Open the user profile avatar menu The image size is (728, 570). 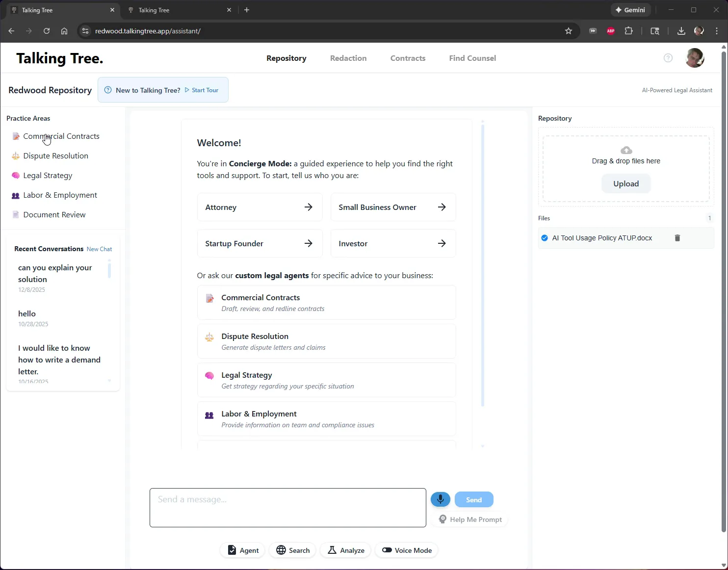click(x=695, y=58)
